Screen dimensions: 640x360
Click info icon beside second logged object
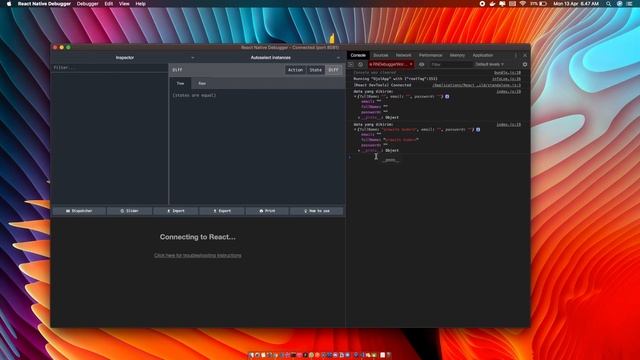pos(478,130)
